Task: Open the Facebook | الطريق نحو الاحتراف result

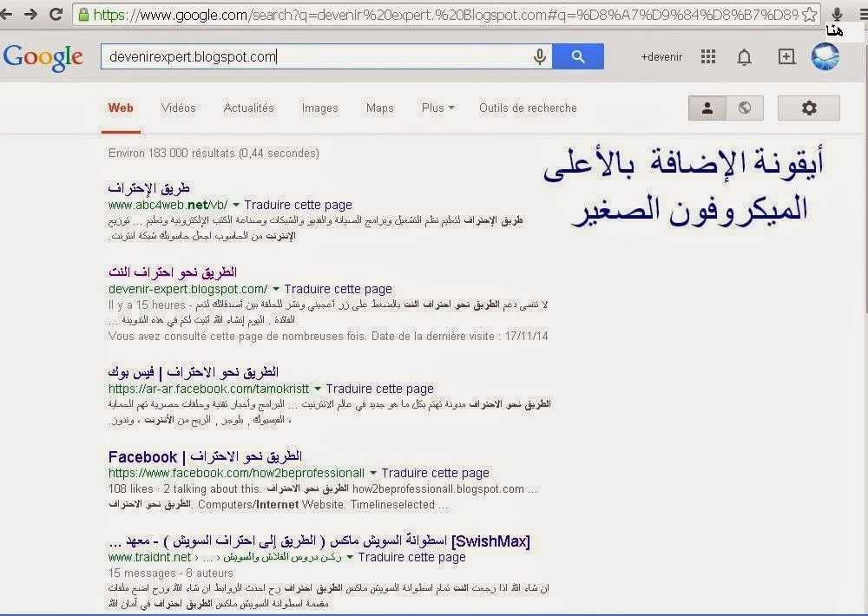Action: tap(206, 456)
